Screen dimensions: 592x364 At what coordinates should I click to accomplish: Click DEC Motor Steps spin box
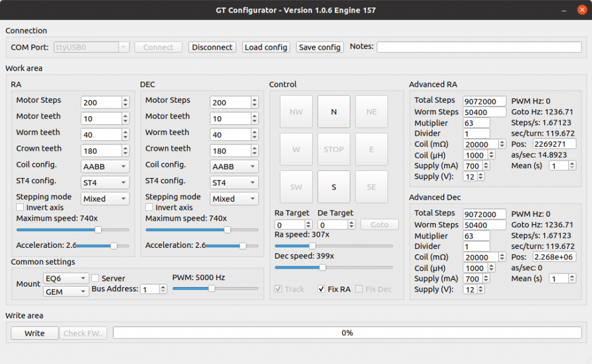[234, 102]
